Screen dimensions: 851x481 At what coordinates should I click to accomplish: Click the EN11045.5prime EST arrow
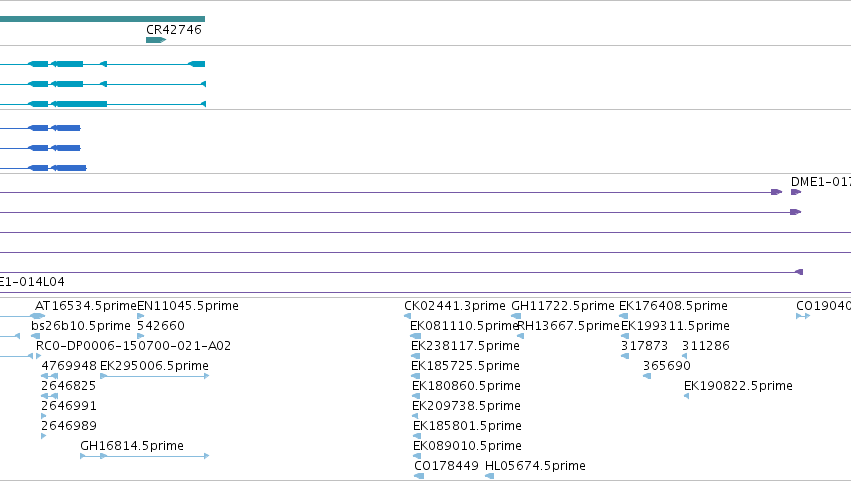point(141,316)
